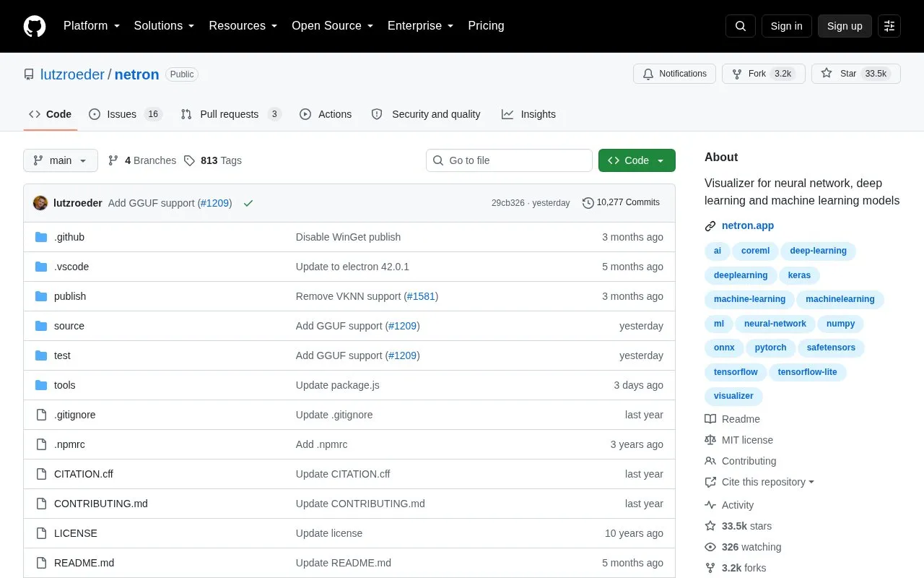This screenshot has width=924, height=578.
Task: Click lutzroeder's avatar in the commit bar
Action: tap(40, 203)
